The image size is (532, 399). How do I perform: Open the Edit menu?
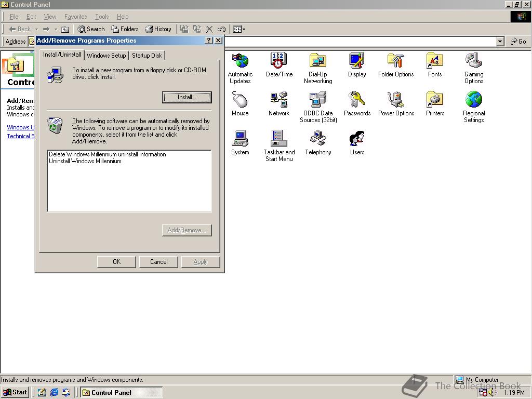(x=31, y=17)
